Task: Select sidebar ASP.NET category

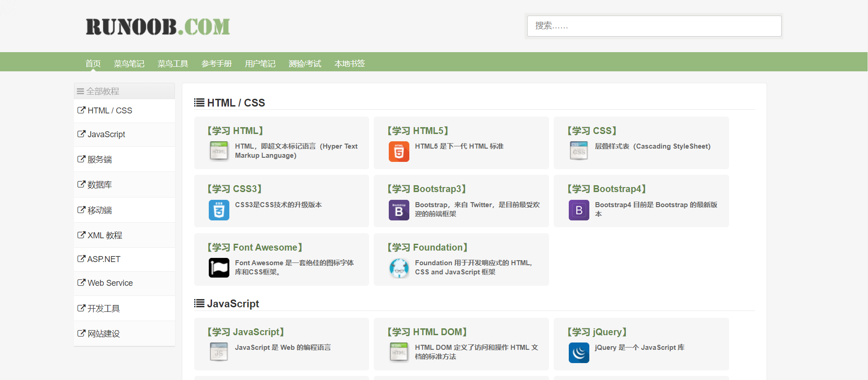Action: click(x=124, y=259)
